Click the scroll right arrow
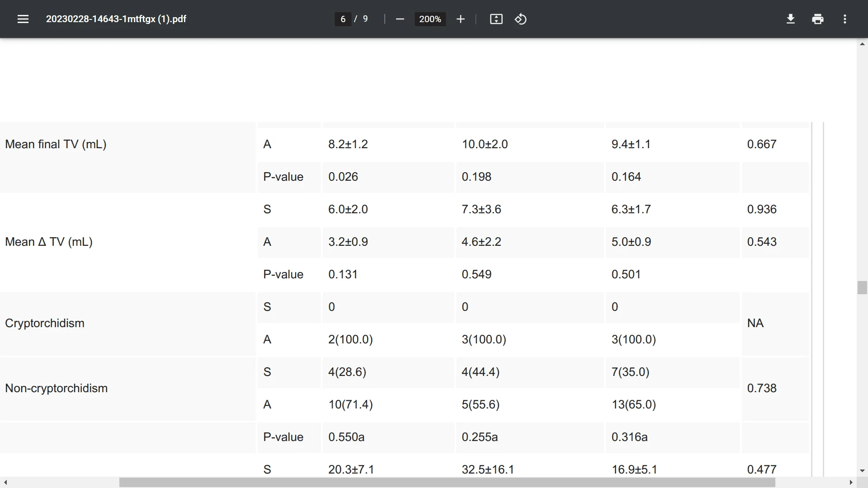This screenshot has height=488, width=868. click(x=851, y=483)
